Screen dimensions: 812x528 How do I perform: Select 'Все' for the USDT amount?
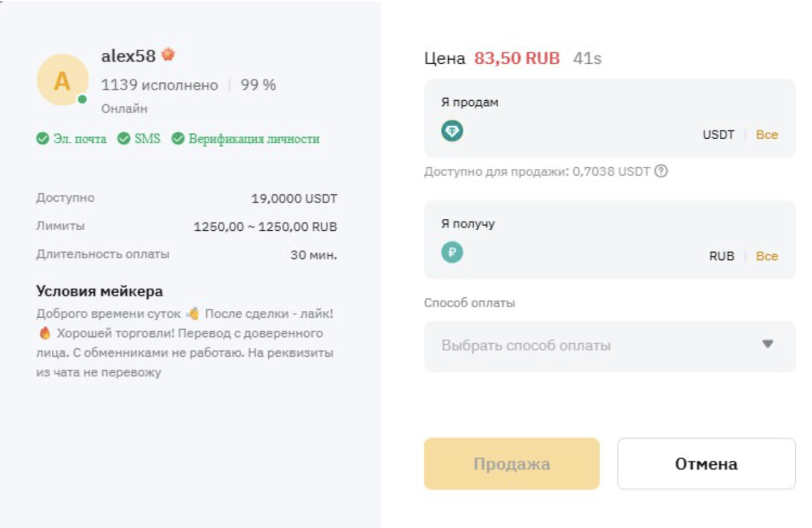pos(767,135)
